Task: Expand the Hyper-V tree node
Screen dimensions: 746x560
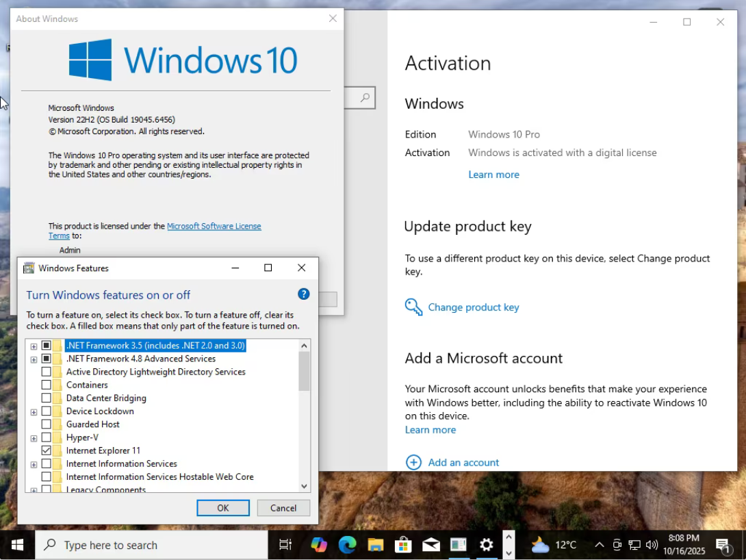Action: click(34, 438)
